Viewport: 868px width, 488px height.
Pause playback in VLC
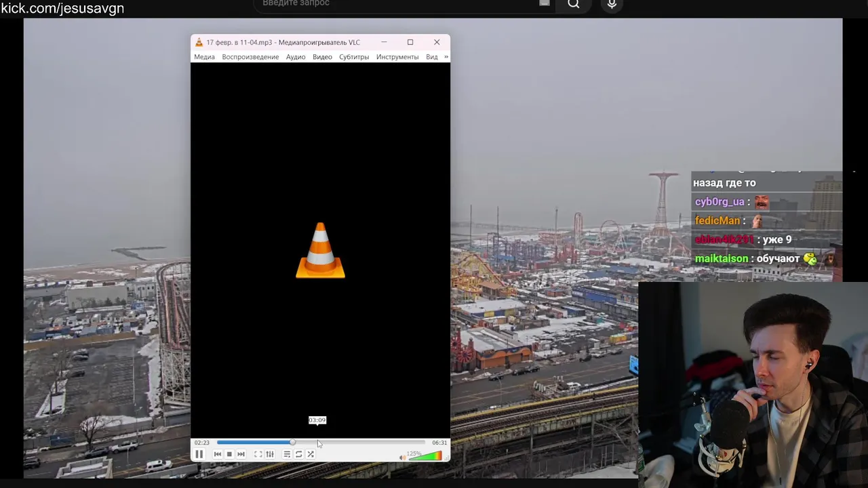199,454
